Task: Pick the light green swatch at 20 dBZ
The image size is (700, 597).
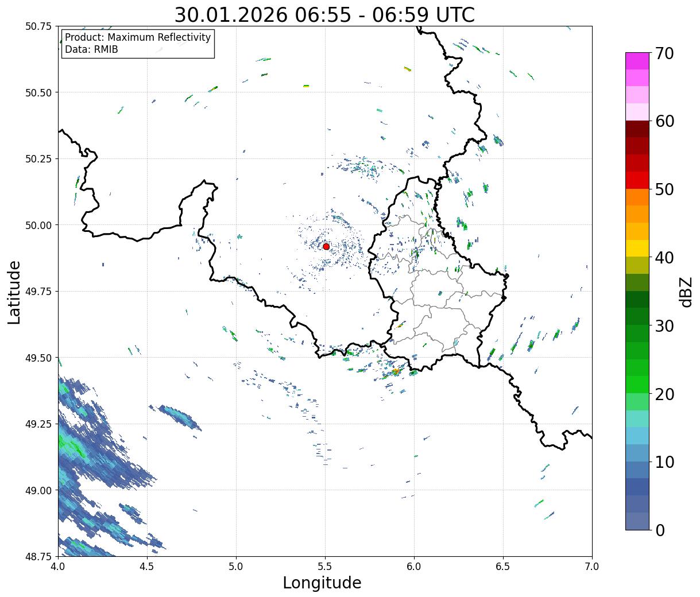Action: point(637,401)
